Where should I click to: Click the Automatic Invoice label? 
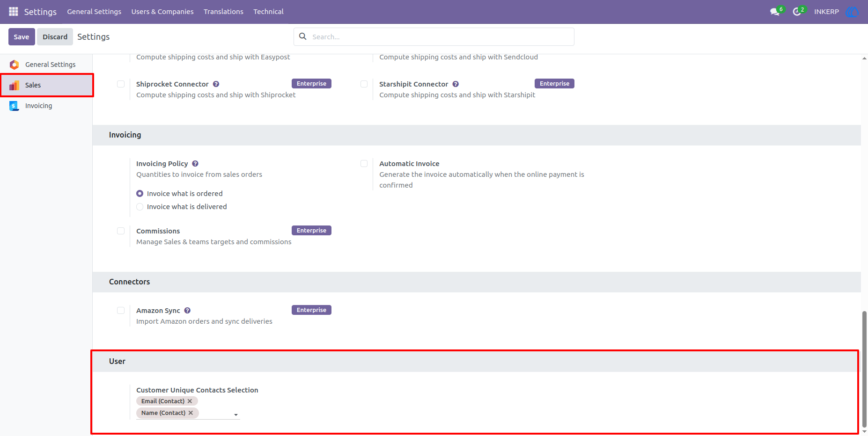click(x=409, y=164)
